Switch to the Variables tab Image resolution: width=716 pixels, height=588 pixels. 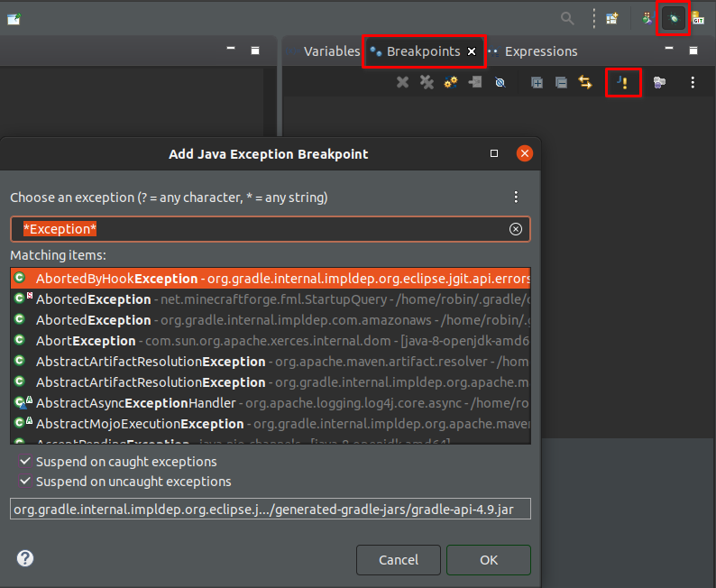[x=331, y=51]
